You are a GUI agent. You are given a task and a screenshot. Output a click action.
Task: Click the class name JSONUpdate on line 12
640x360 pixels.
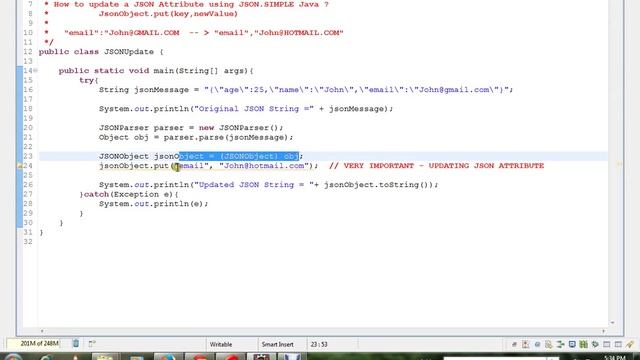click(129, 52)
